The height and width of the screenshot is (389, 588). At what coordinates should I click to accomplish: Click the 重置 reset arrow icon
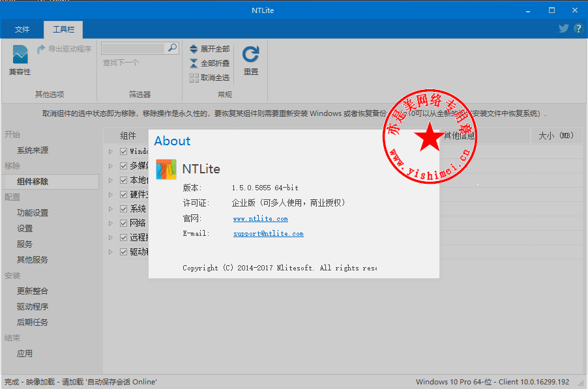pos(250,54)
